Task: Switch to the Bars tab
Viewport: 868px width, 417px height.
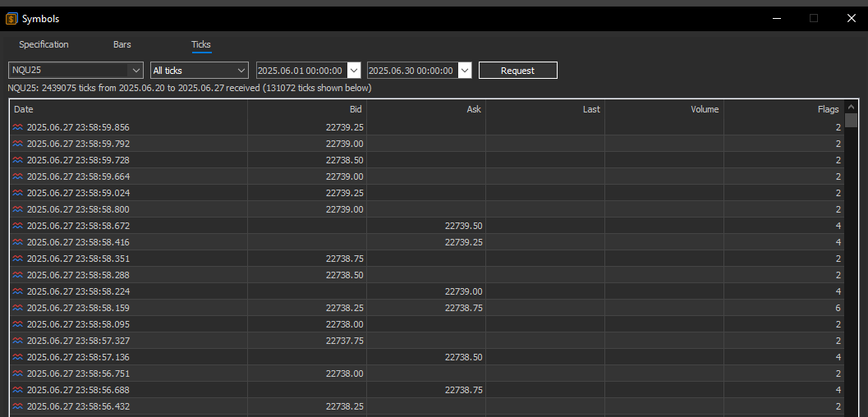Action: [122, 44]
